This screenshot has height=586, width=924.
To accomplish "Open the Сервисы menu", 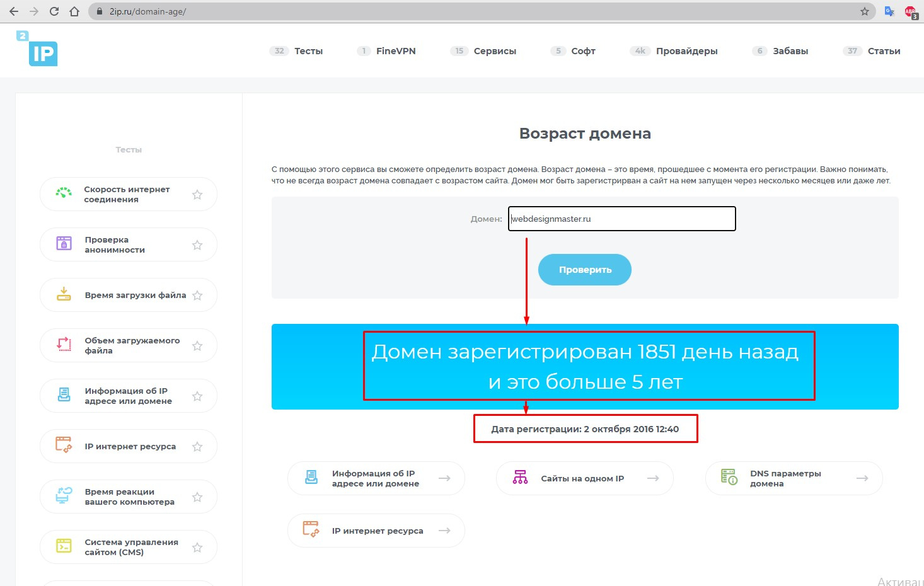I will [x=495, y=51].
